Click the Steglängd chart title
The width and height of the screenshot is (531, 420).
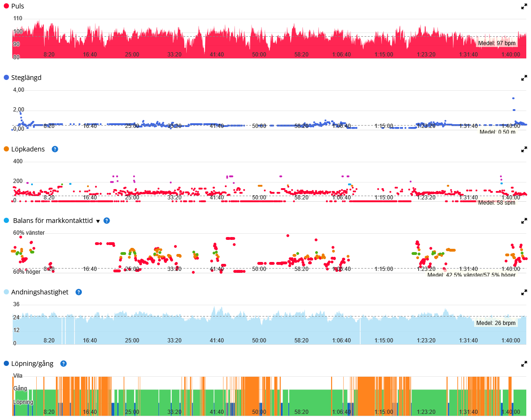pyautogui.click(x=26, y=78)
